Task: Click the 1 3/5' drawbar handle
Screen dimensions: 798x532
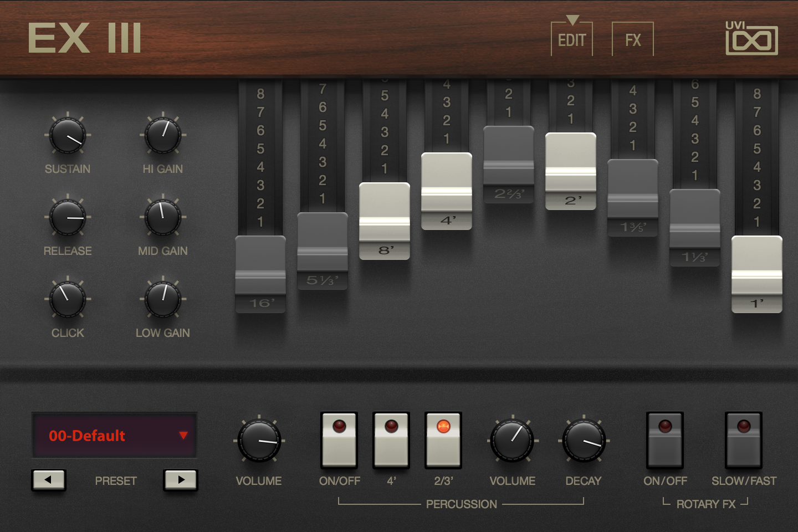Action: coord(633,198)
